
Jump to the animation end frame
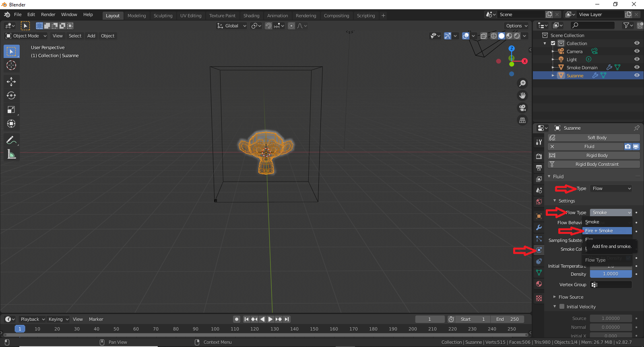coord(287,319)
